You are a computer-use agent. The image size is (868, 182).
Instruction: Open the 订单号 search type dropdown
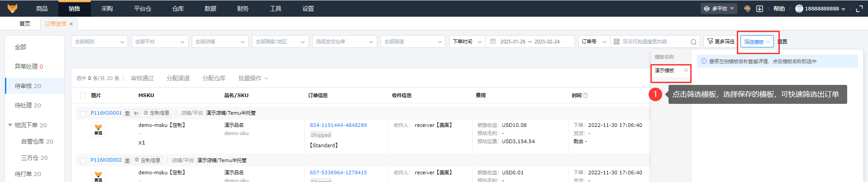click(594, 42)
